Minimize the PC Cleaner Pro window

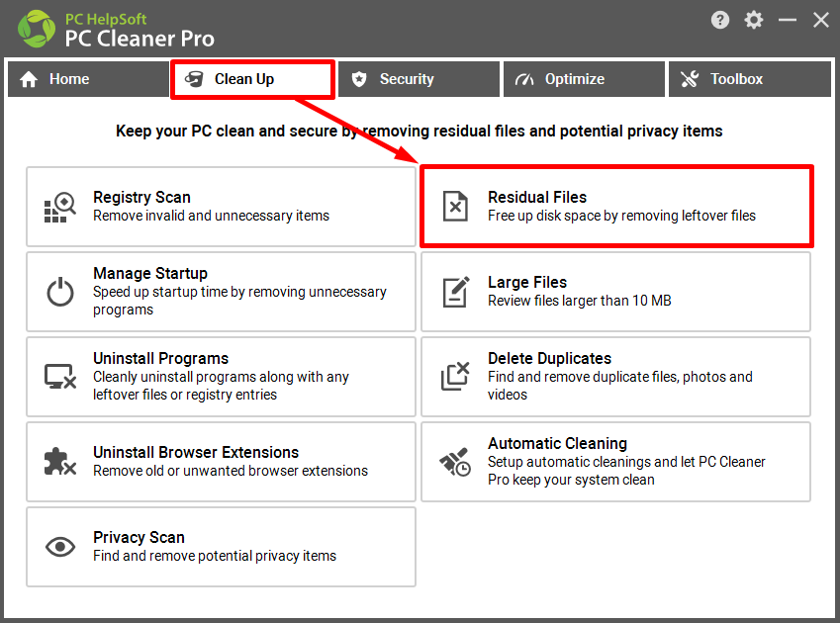[788, 21]
